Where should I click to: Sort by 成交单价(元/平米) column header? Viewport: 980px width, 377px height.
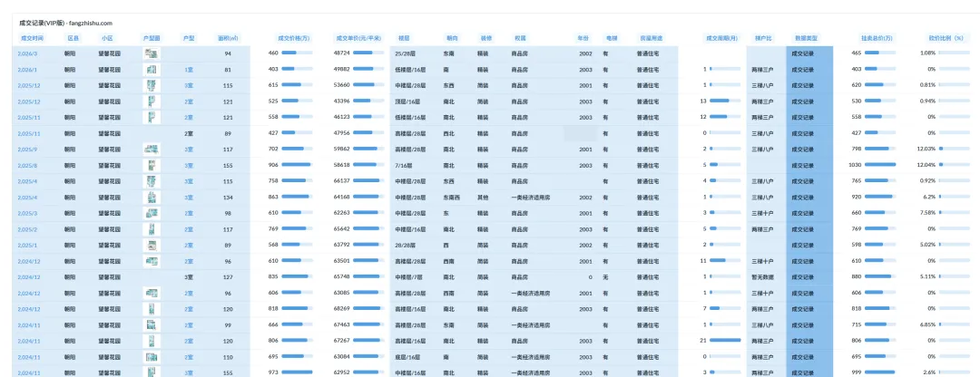point(358,38)
